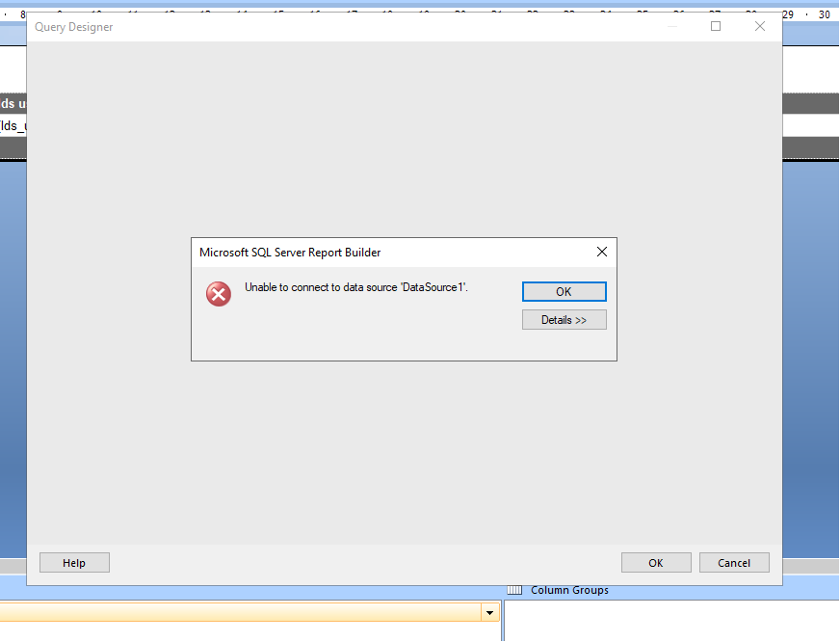The width and height of the screenshot is (840, 642).
Task: Open the dropdown arrow in the bottom grouping bar
Action: point(489,612)
